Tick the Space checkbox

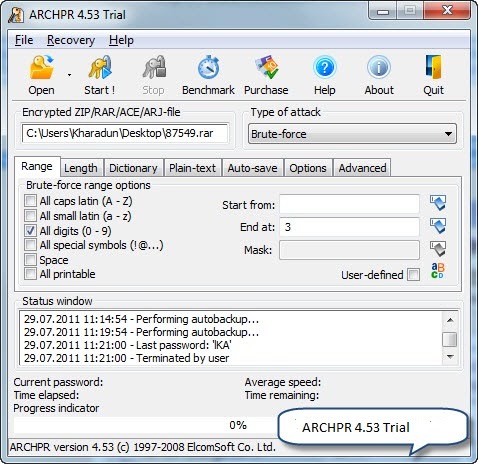point(30,260)
